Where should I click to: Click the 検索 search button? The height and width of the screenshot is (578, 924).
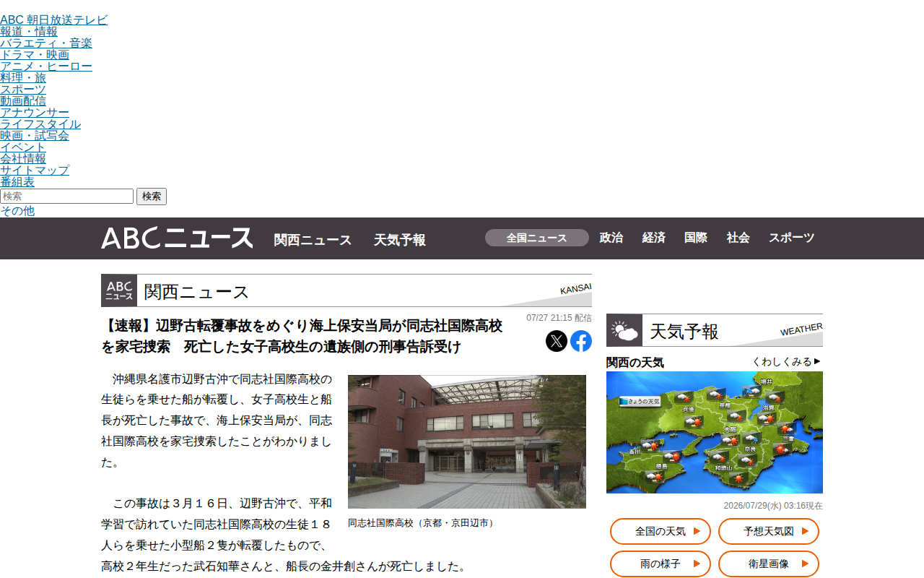(152, 197)
